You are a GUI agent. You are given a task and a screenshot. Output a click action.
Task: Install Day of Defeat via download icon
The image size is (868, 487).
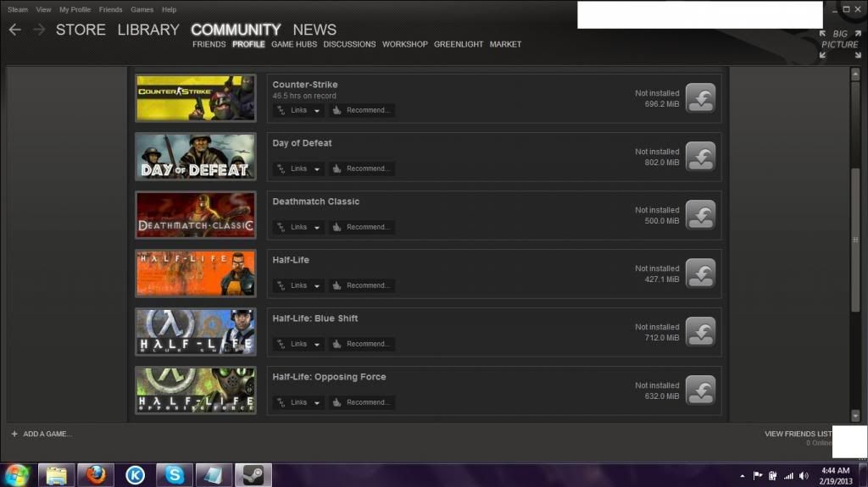click(x=700, y=157)
